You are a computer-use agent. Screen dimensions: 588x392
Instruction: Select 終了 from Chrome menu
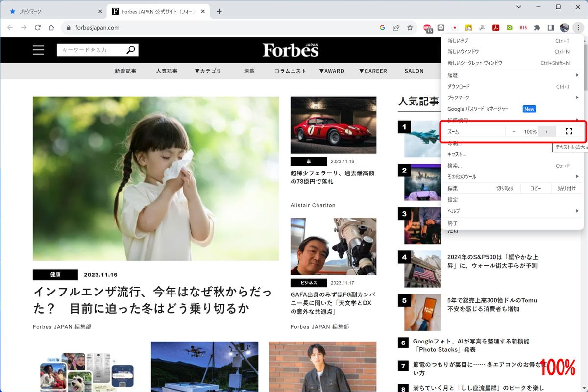[x=513, y=223]
